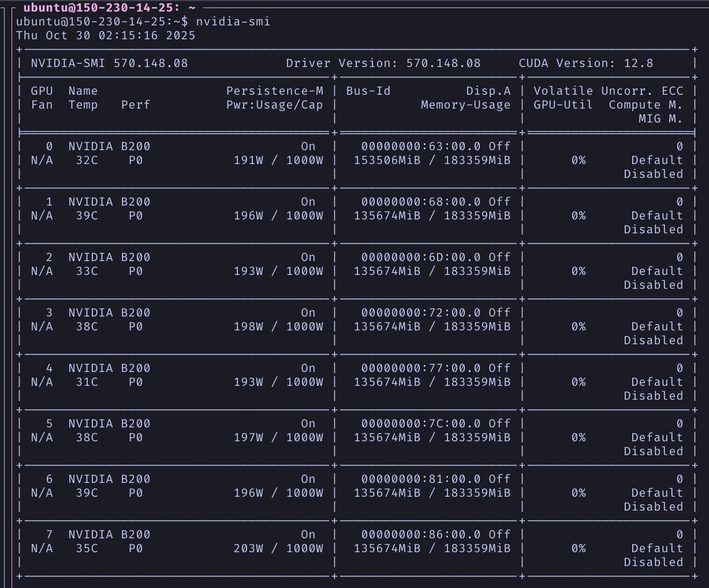Click the "198W / 1000W" power reading
Screen dimensions: 709x588
click(278, 326)
